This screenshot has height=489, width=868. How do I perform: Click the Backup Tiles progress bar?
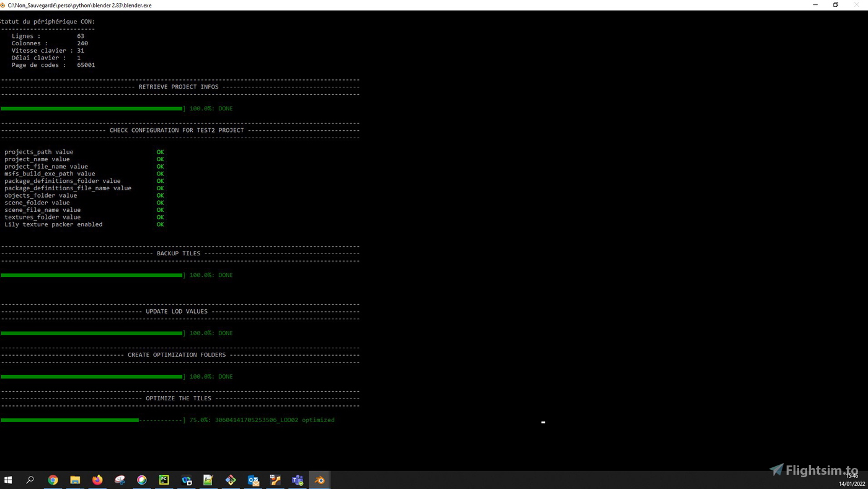click(92, 275)
